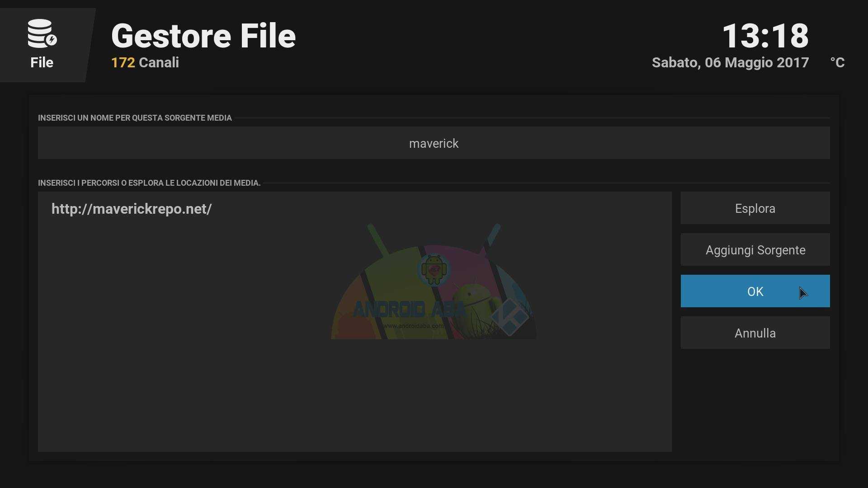Click 'Inserisci un nome per questa sorgente' heading
Screen dimensions: 868x488
pyautogui.click(x=135, y=118)
